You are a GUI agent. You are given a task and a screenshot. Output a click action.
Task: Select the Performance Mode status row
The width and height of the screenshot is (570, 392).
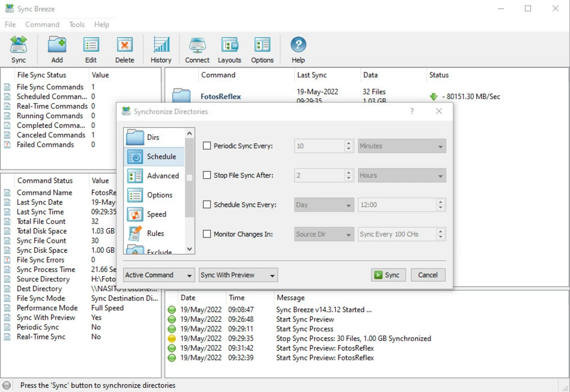coord(81,308)
